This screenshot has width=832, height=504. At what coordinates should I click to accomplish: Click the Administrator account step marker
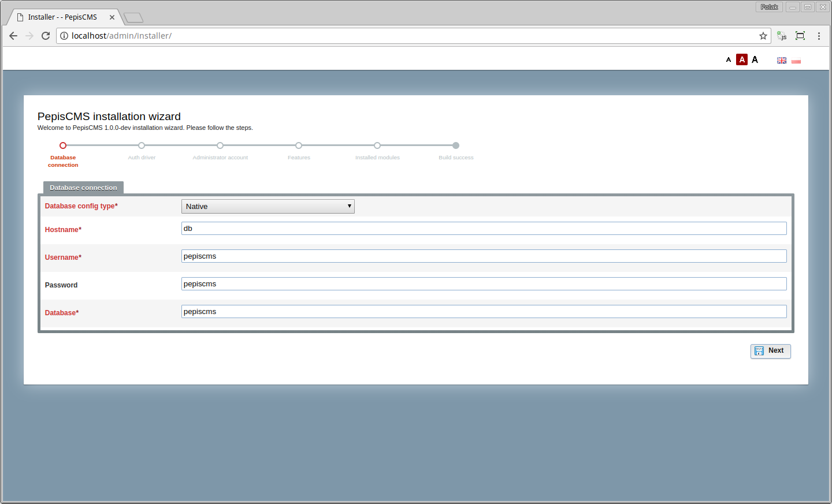[x=220, y=145]
